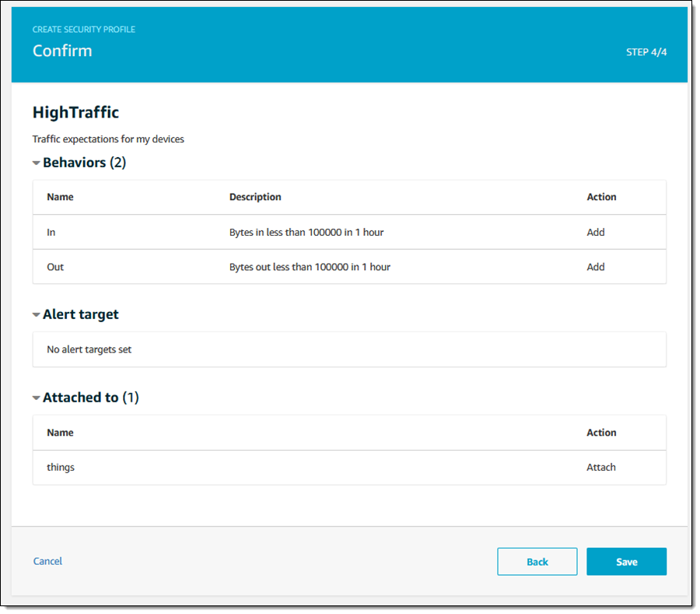The width and height of the screenshot is (700, 614).
Task: Collapse the Behaviors section triangle
Action: [36, 163]
